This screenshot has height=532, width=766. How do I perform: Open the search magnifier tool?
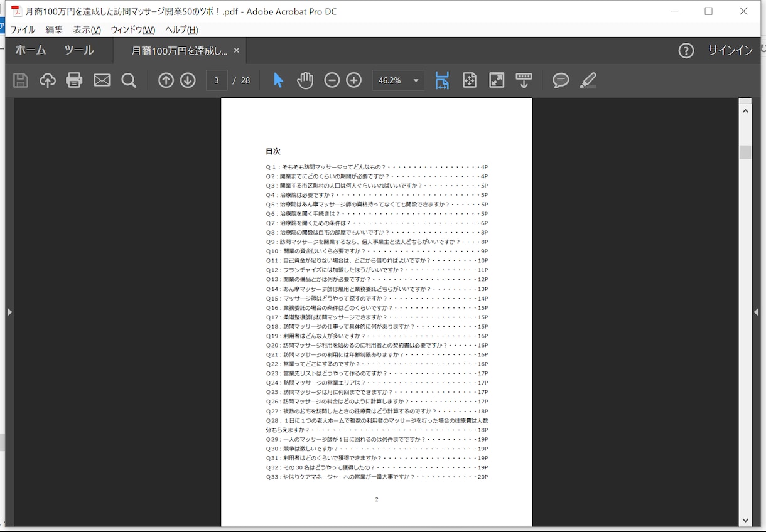click(129, 80)
